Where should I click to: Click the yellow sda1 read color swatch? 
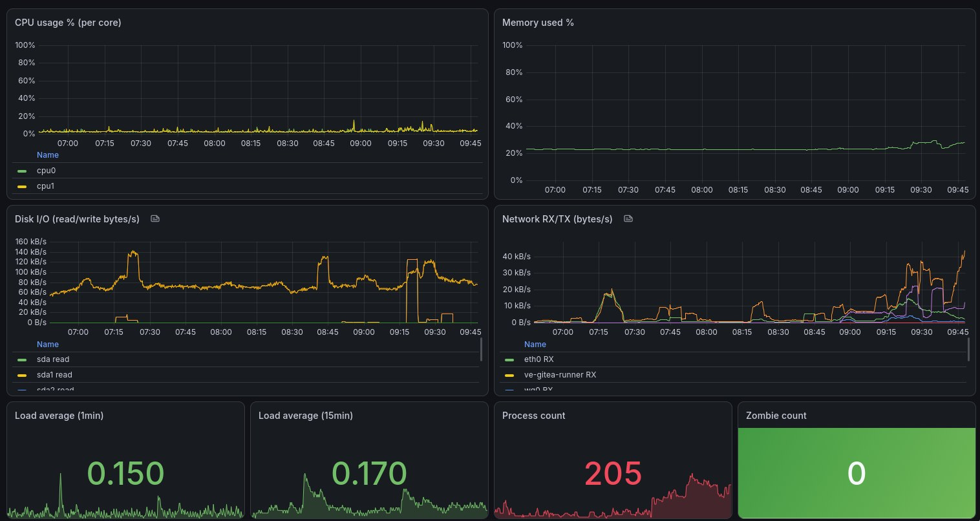point(22,376)
